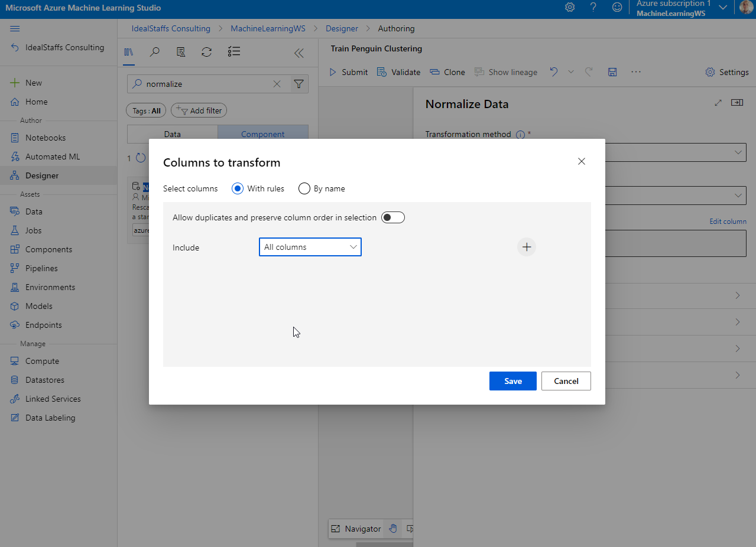
Task: Select the By name radio option
Action: click(x=304, y=188)
